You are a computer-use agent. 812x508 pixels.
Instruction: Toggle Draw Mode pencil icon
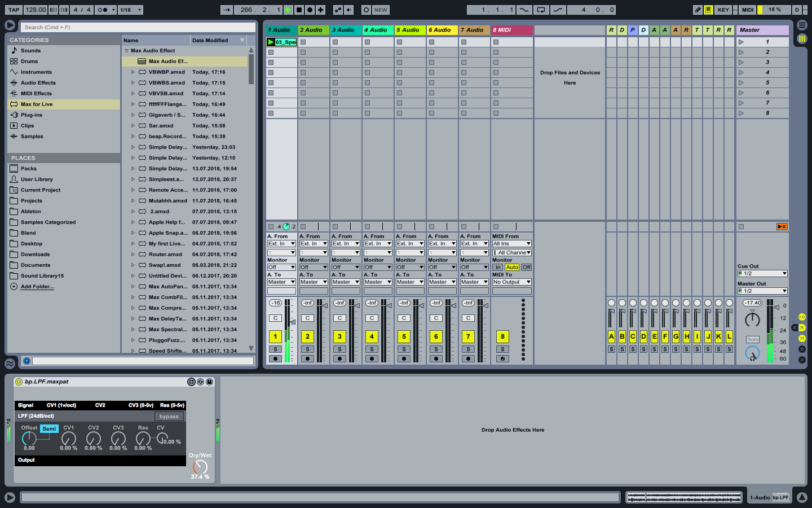(698, 10)
